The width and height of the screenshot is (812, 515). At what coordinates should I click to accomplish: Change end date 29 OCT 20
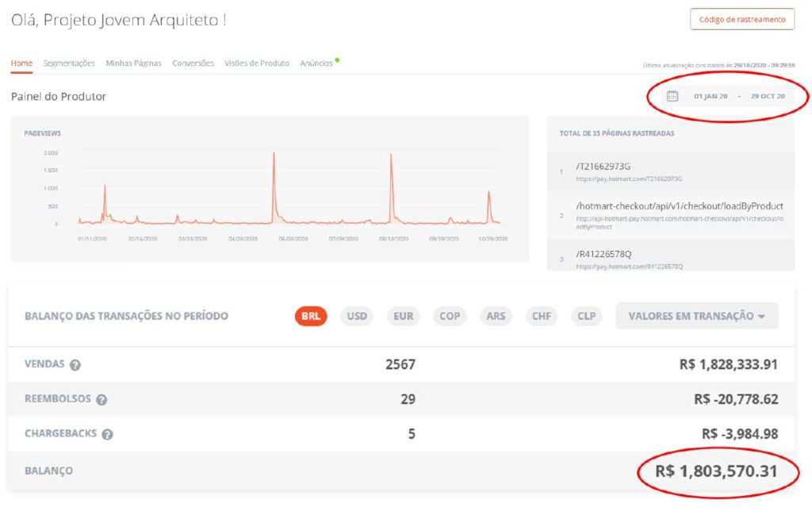[768, 96]
